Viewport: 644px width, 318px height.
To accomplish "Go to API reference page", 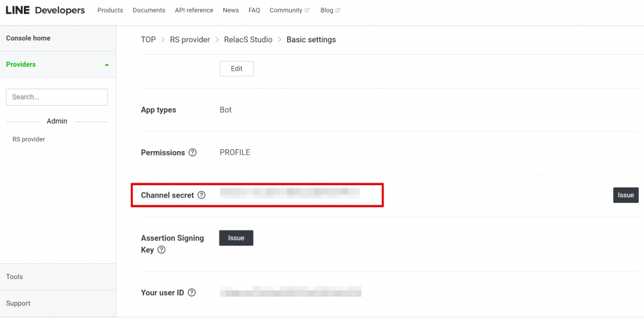I will pyautogui.click(x=194, y=10).
